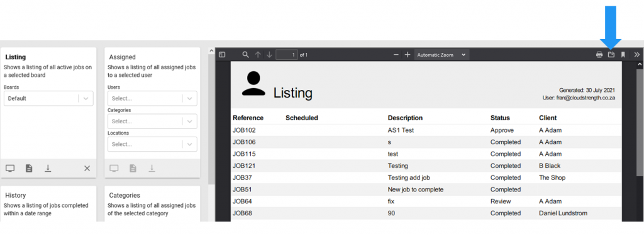644x236 pixels.
Task: Zoom out with the minus icon
Action: tap(396, 55)
